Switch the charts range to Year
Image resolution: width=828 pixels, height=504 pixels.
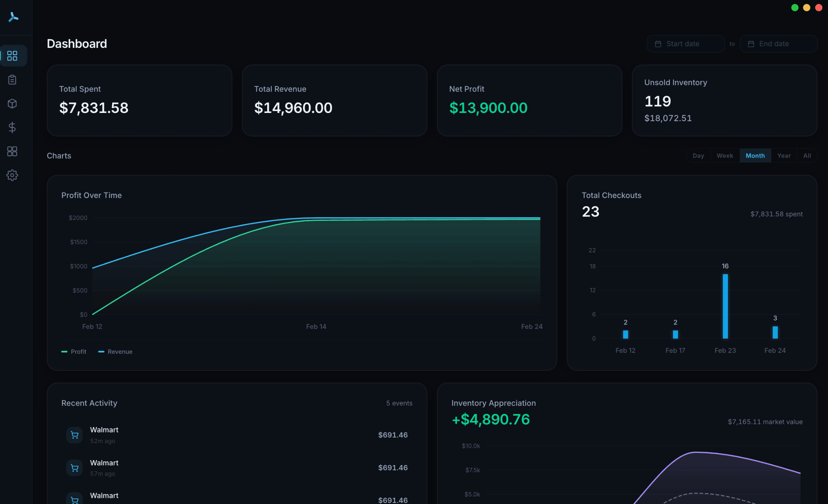[784, 156]
